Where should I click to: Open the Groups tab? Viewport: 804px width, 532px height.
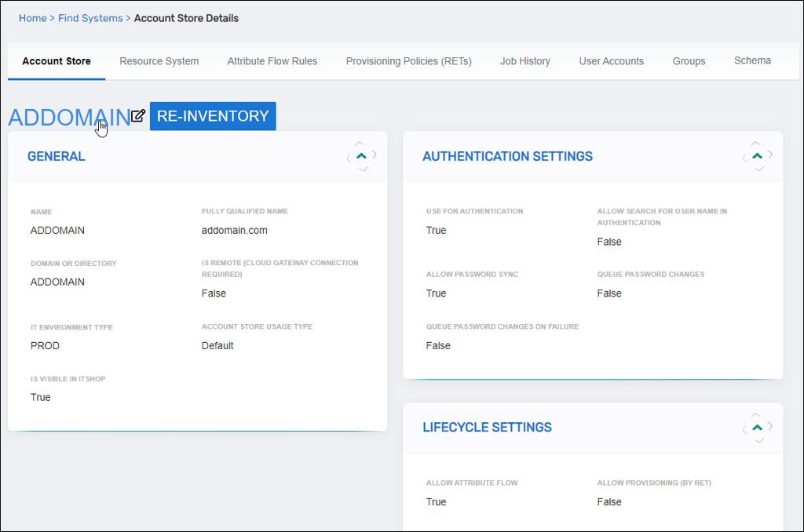click(689, 61)
